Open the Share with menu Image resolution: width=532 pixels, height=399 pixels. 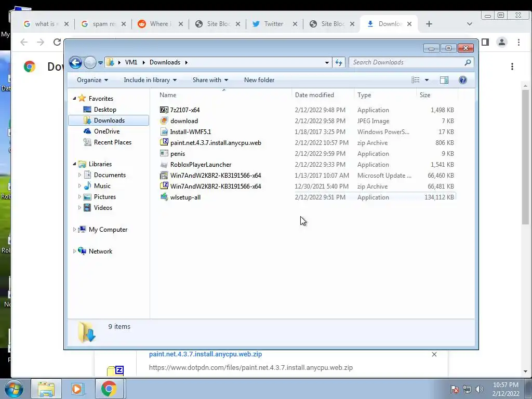pos(210,80)
